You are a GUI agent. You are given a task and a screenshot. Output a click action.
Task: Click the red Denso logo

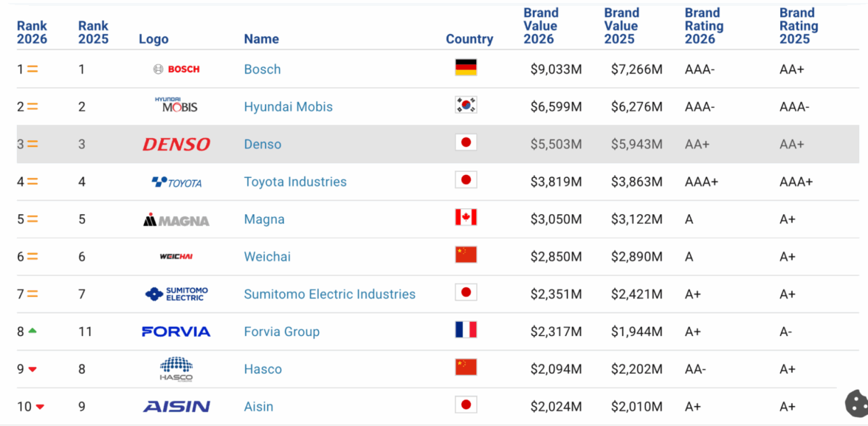point(176,144)
